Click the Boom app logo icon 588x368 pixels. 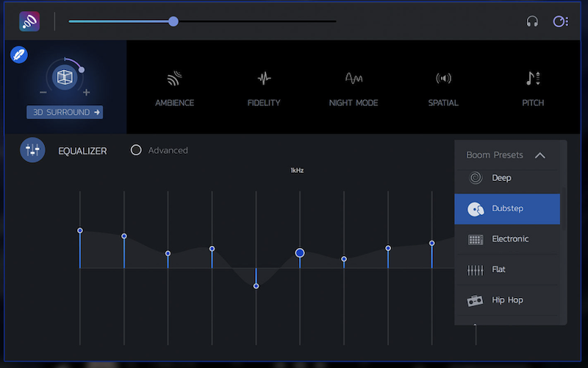[x=29, y=21]
